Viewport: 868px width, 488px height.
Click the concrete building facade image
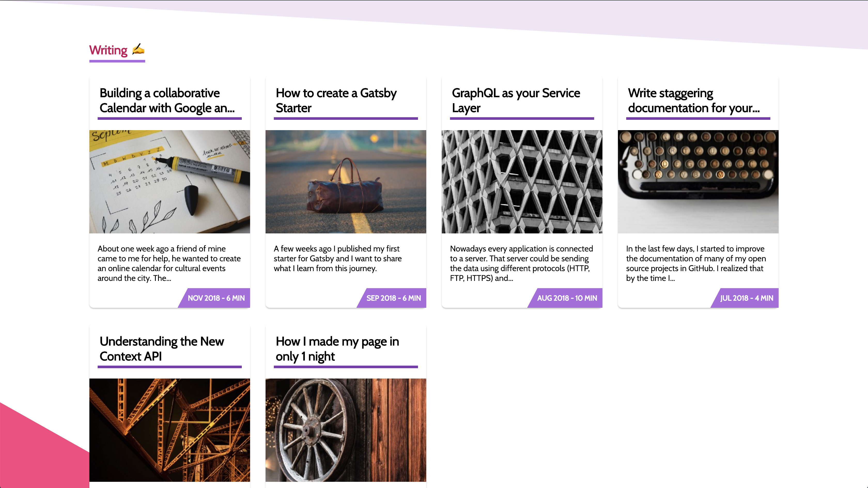click(x=522, y=182)
